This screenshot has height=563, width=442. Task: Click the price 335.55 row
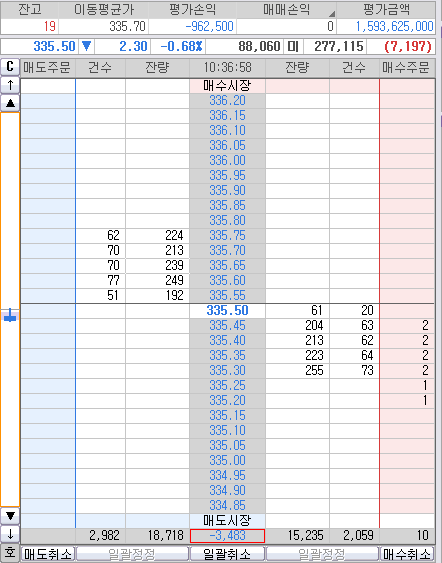click(227, 296)
